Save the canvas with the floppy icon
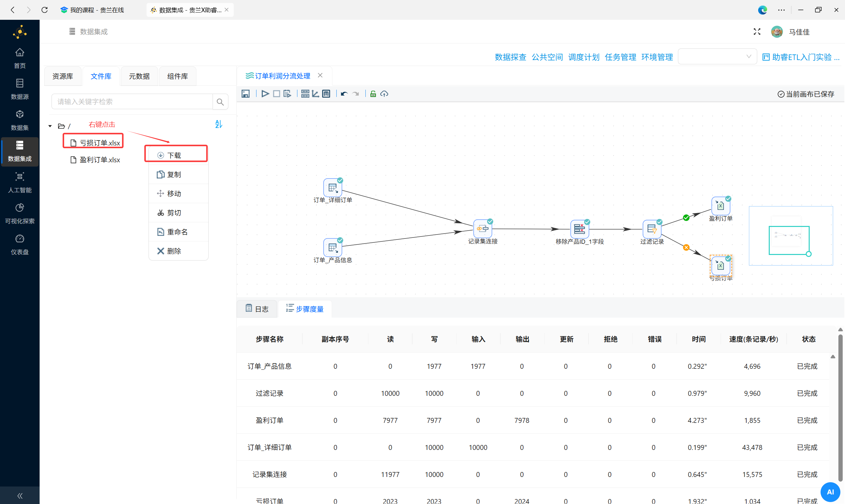The width and height of the screenshot is (845, 504). point(245,94)
